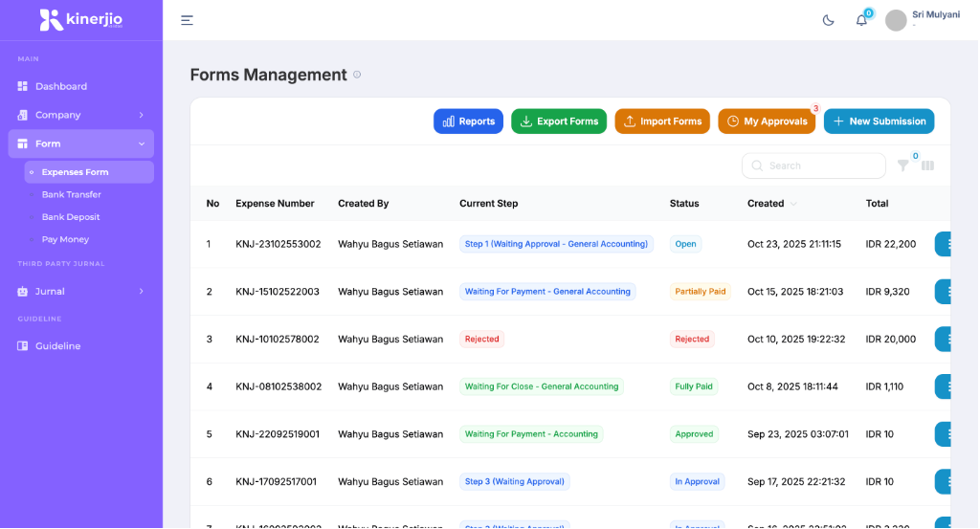This screenshot has width=980, height=529.
Task: Click expense number KNJ-17092517001
Action: 277,481
